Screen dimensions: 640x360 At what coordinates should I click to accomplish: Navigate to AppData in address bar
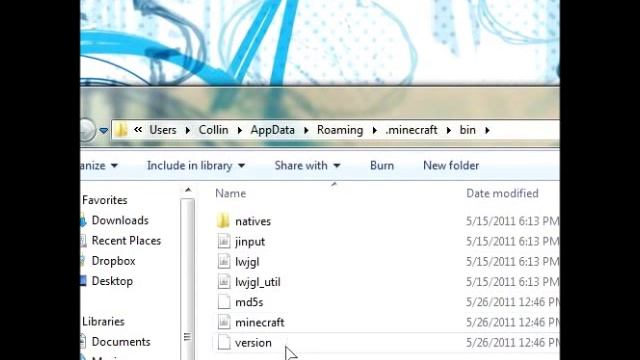click(x=273, y=130)
